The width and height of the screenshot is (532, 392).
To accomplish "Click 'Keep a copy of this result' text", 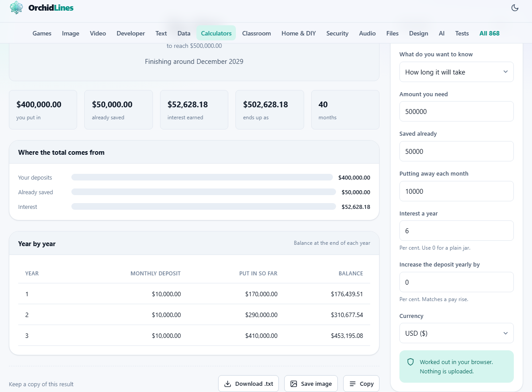I will pos(41,384).
